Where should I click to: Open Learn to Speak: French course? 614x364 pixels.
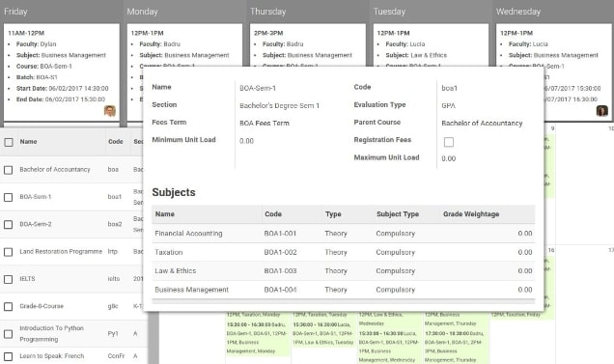pyautogui.click(x=52, y=356)
